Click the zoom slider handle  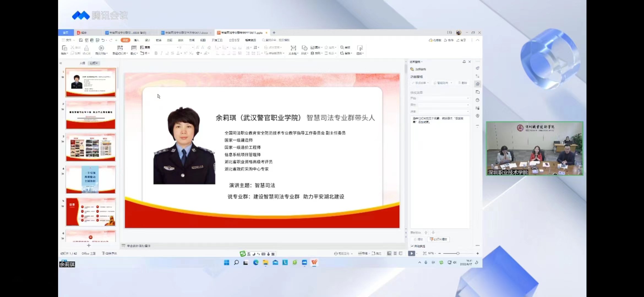(x=458, y=253)
